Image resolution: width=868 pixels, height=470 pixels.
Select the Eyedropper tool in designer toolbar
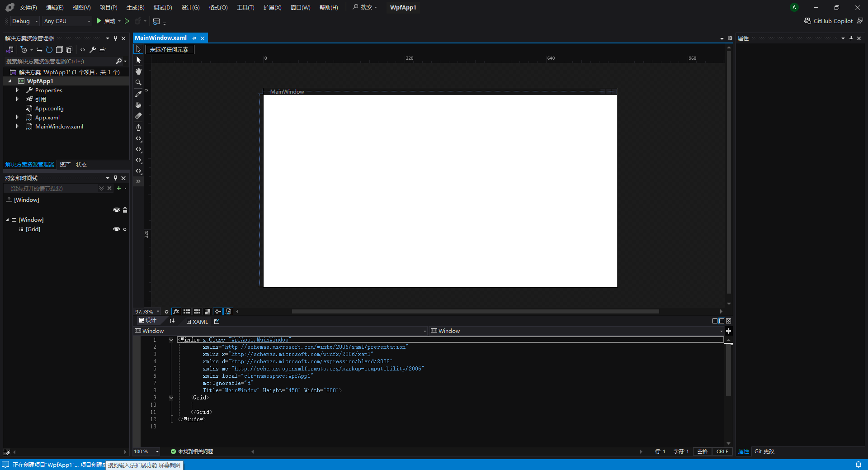[138, 94]
